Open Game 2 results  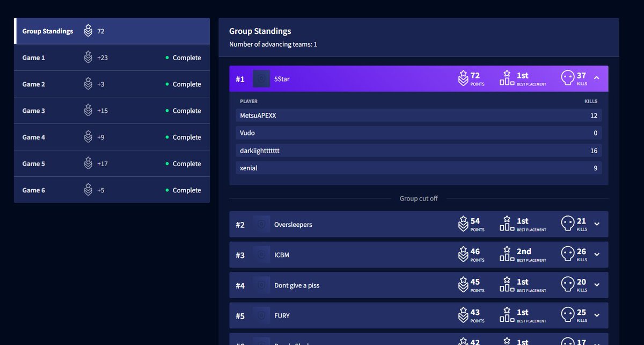[112, 84]
